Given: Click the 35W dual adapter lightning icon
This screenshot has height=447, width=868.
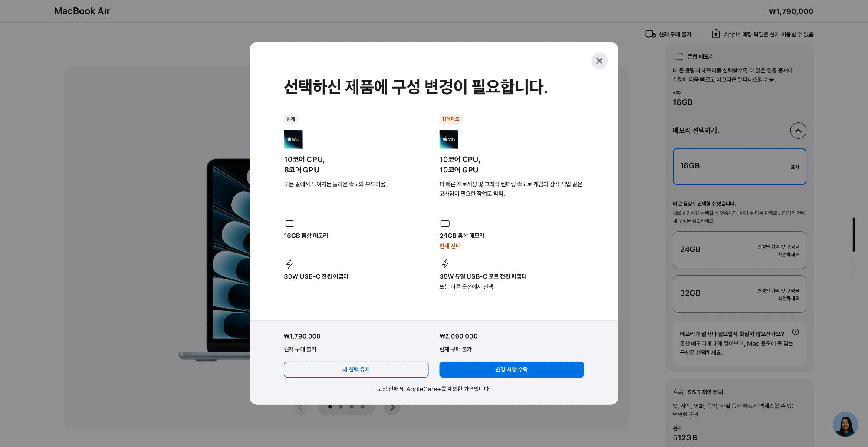Looking at the screenshot, I should tap(445, 264).
